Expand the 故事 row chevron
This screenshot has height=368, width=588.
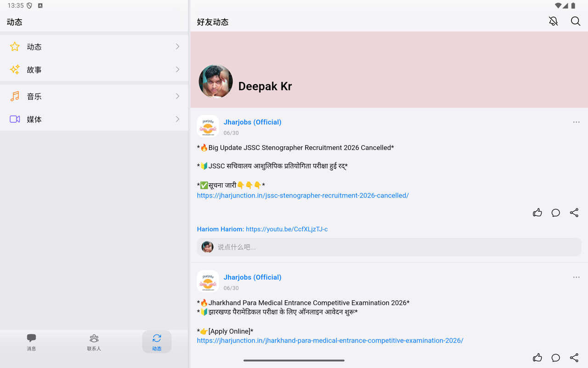177,69
